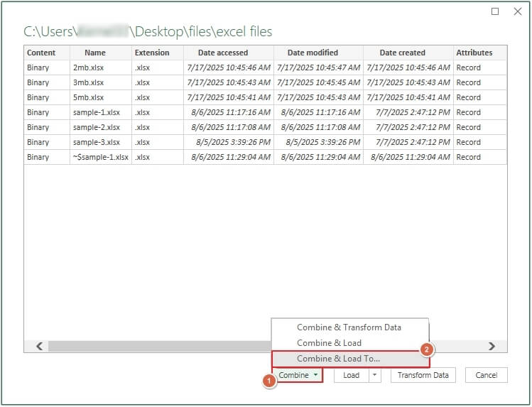
Task: Expand the Load button dropdown arrow
Action: pyautogui.click(x=375, y=375)
